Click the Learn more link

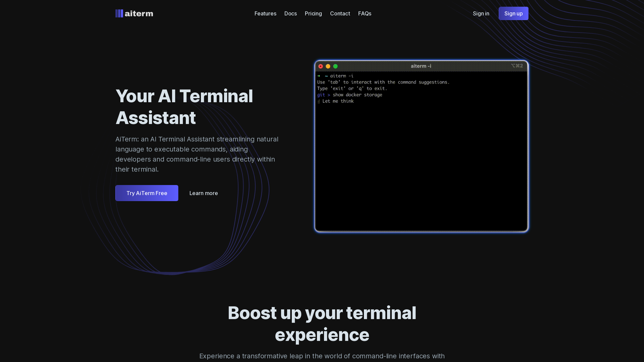coord(204,193)
